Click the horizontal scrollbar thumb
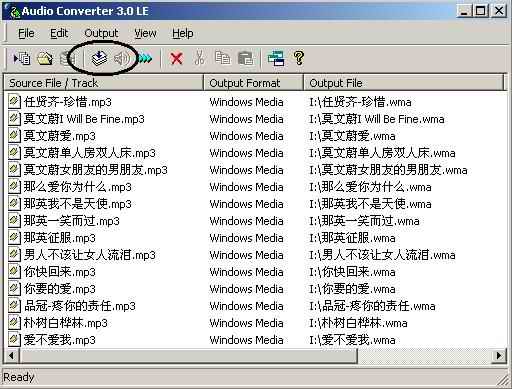Screen dimensions: 512x389 (x=188, y=355)
